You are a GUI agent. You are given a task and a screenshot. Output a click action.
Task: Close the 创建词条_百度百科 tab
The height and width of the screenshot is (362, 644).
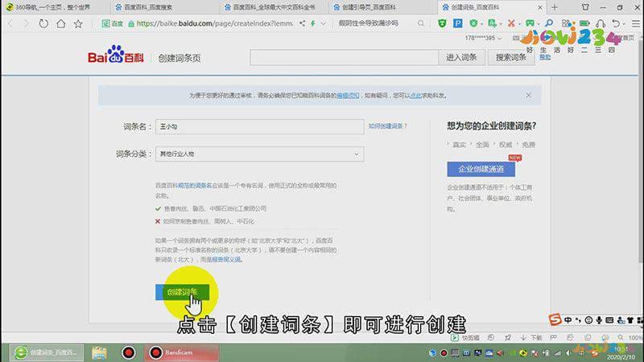click(x=540, y=7)
